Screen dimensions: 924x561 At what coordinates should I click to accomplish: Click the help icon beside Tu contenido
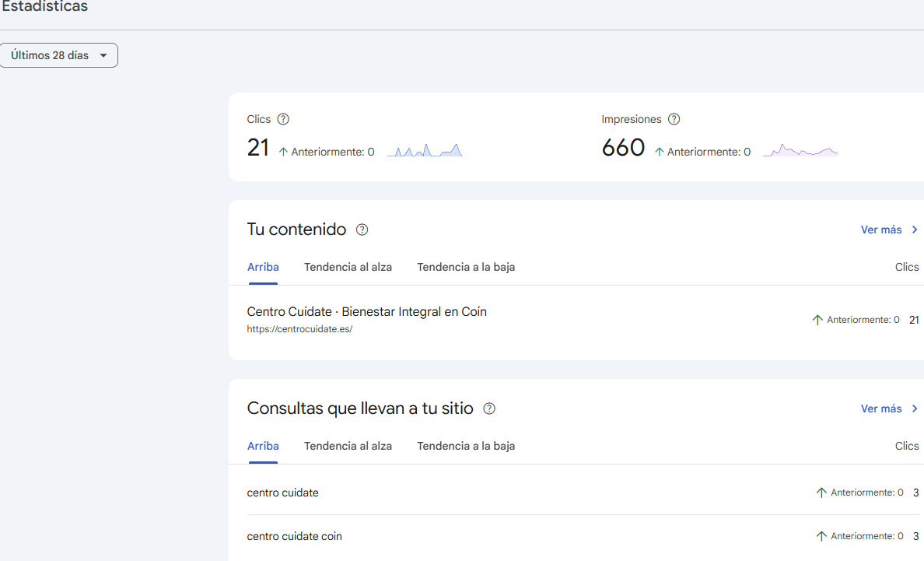click(x=362, y=230)
